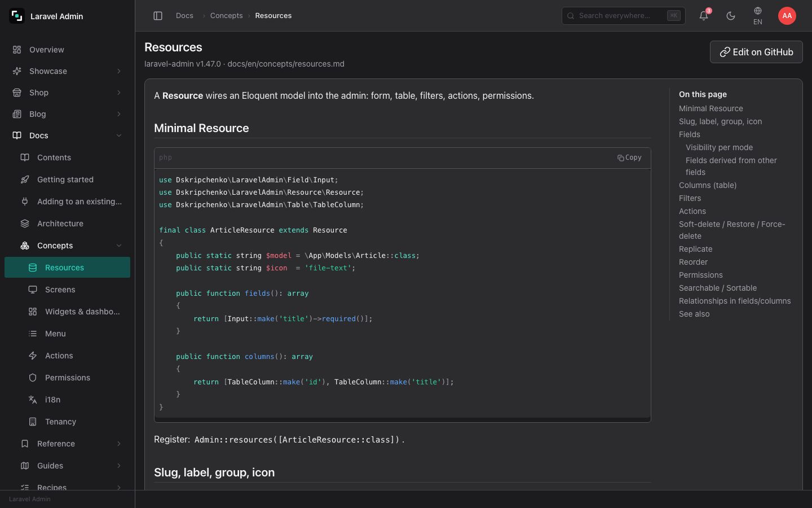The height and width of the screenshot is (508, 812).
Task: Open the AA user avatar menu
Action: [x=787, y=16]
